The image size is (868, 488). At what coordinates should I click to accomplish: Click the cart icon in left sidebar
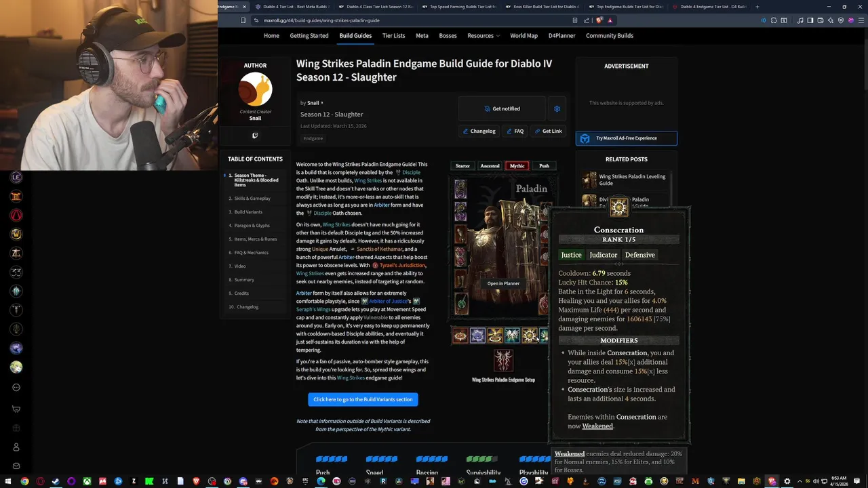pyautogui.click(x=17, y=409)
